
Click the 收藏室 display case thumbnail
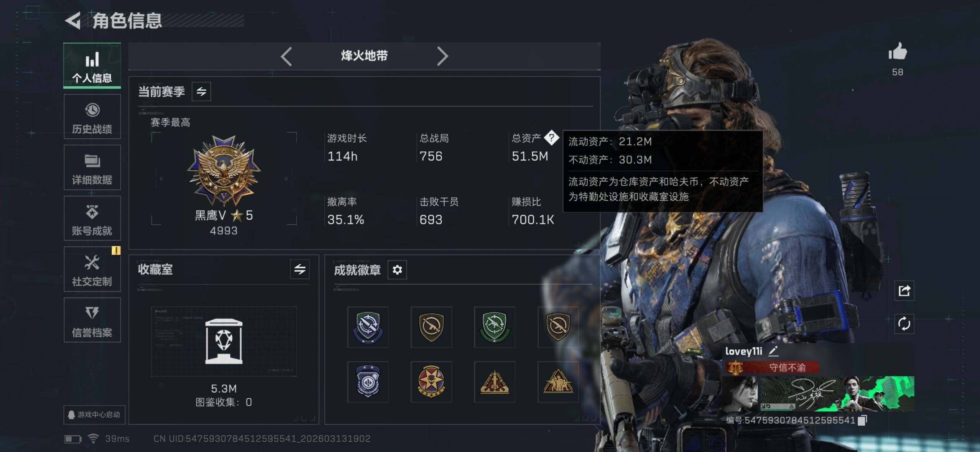tap(224, 342)
